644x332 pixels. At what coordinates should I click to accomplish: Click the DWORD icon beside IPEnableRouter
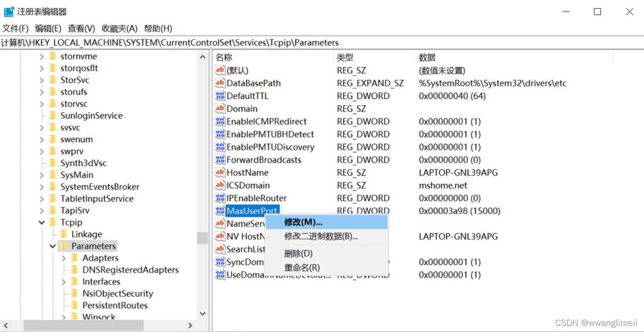pyautogui.click(x=220, y=198)
